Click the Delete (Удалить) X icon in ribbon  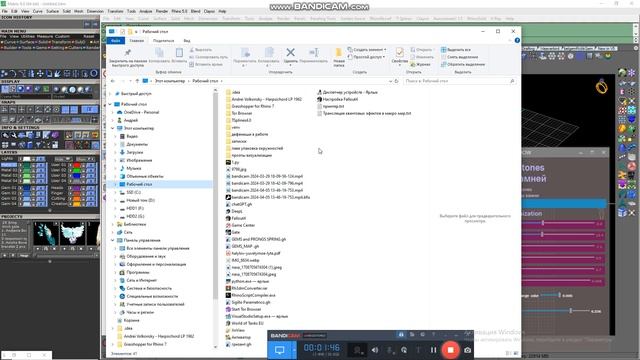point(290,54)
